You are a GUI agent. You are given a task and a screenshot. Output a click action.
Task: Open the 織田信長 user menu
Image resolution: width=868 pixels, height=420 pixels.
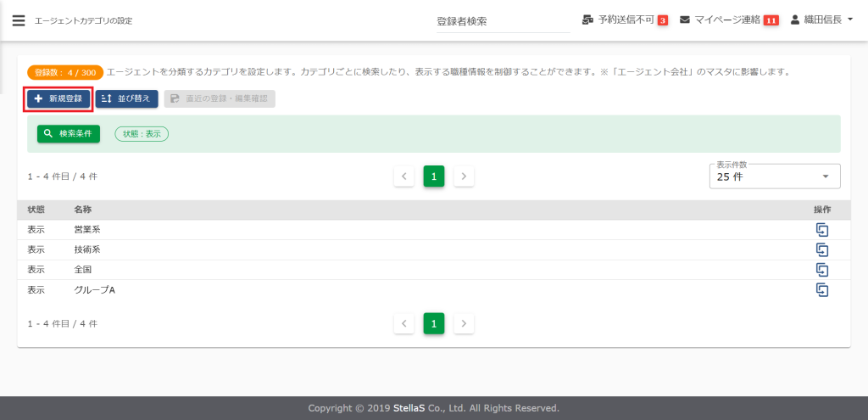pos(821,20)
